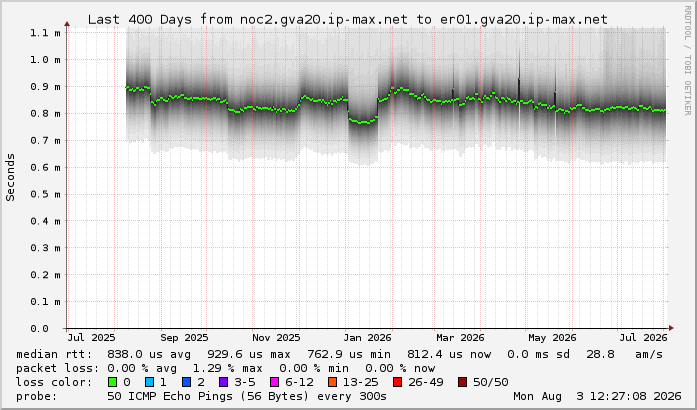Click the '1.0 m' y-axis tick label
This screenshot has height=410, width=697.
tap(45, 60)
